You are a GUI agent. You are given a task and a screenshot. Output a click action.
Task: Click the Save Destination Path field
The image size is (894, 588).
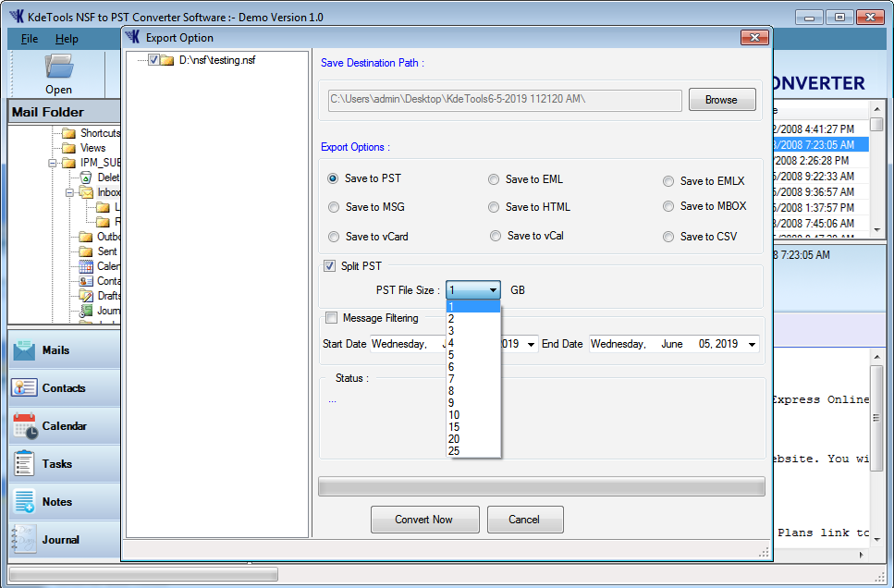pos(505,100)
